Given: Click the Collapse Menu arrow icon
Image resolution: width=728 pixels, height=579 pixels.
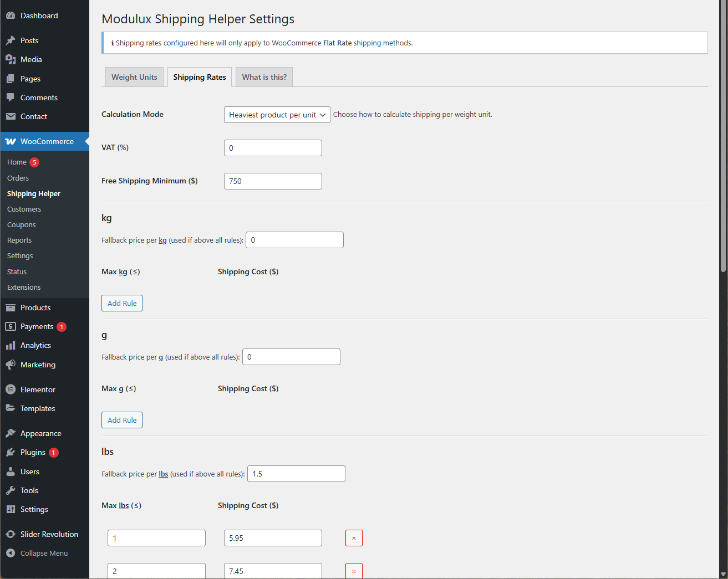Looking at the screenshot, I should pos(11,553).
